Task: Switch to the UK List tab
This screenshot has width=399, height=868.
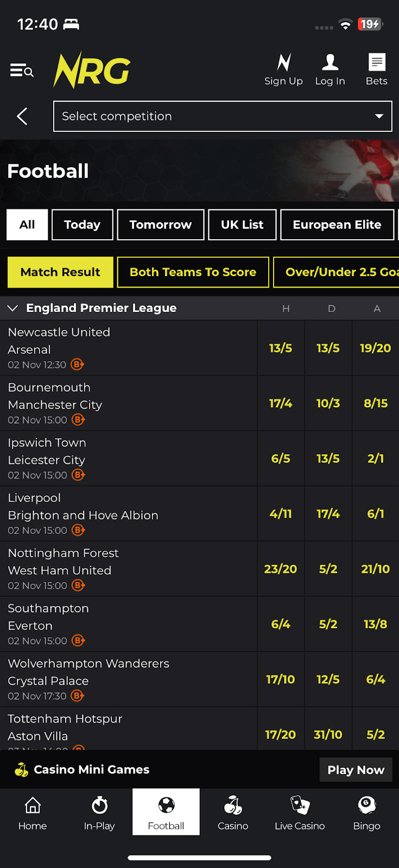Action: coord(242,225)
